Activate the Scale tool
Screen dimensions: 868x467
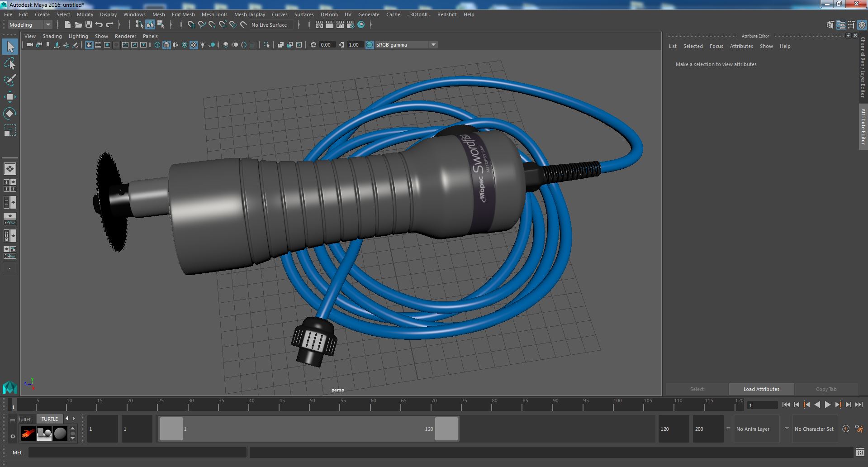(9, 130)
